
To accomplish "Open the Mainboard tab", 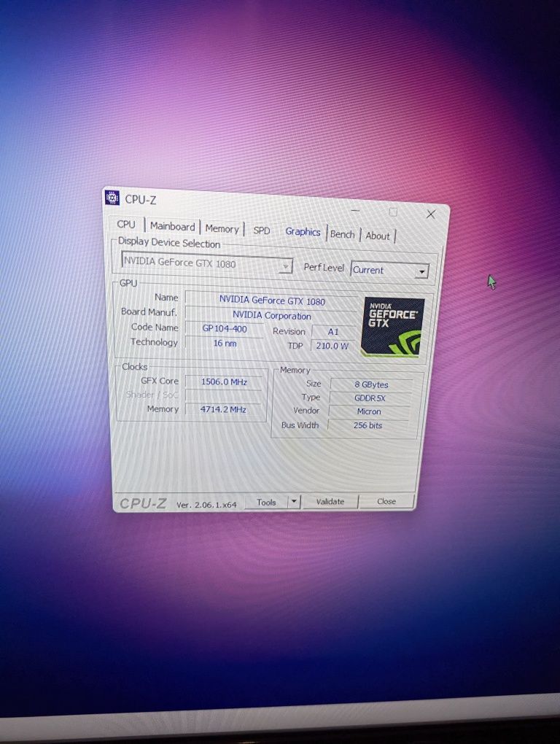I will point(172,226).
